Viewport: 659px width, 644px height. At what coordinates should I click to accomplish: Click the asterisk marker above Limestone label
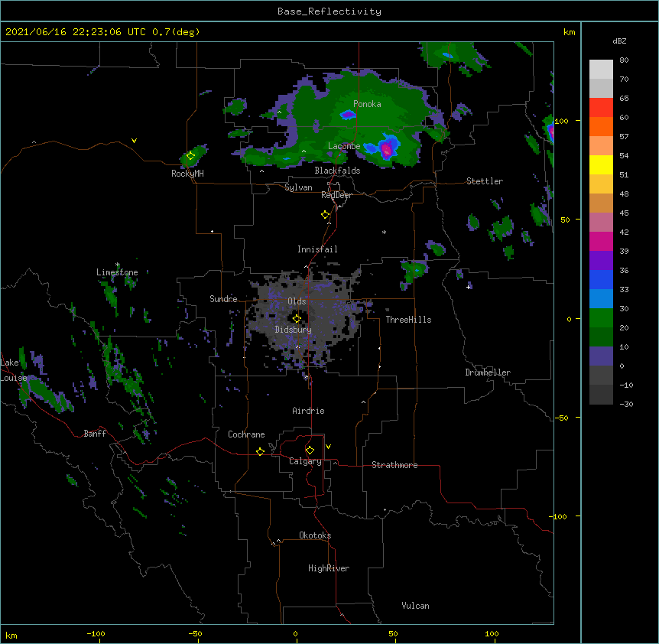click(117, 265)
